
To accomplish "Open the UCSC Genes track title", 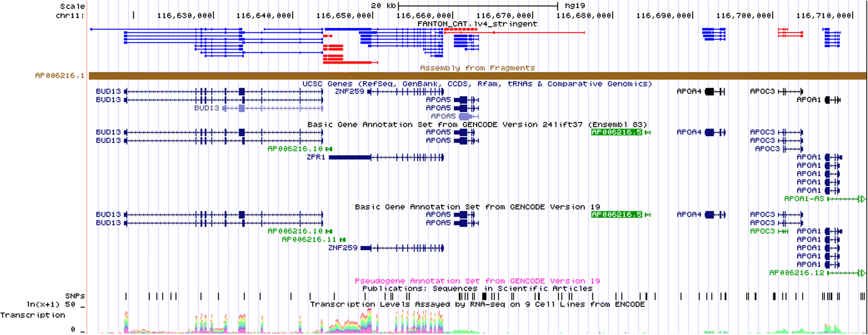I will pos(477,84).
